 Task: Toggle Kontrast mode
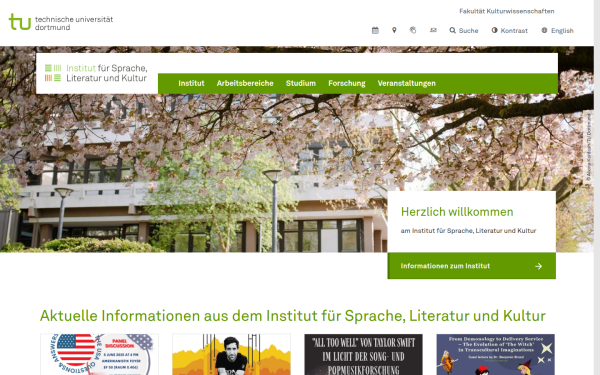point(509,30)
